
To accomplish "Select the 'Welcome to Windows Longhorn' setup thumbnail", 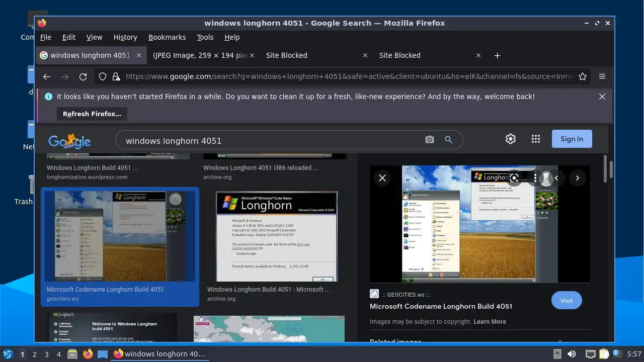I will coord(112,328).
